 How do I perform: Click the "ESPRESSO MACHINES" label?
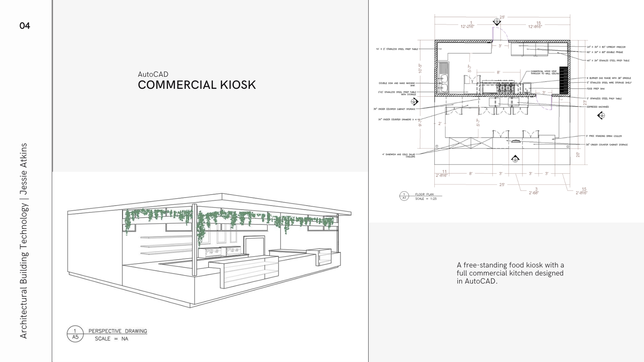598,107
